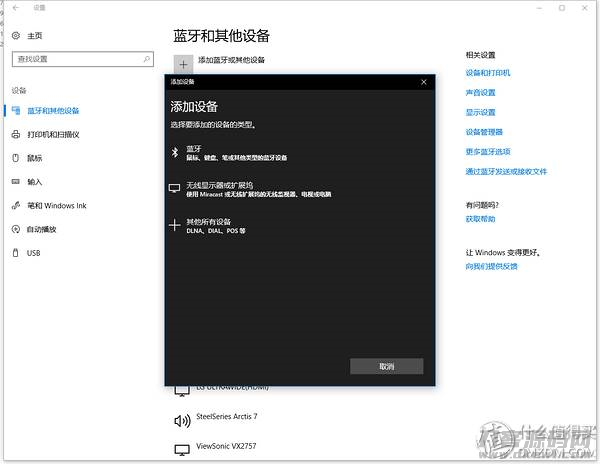Open the 声音设置 link
Image resolution: width=600 pixels, height=464 pixels.
[x=480, y=92]
